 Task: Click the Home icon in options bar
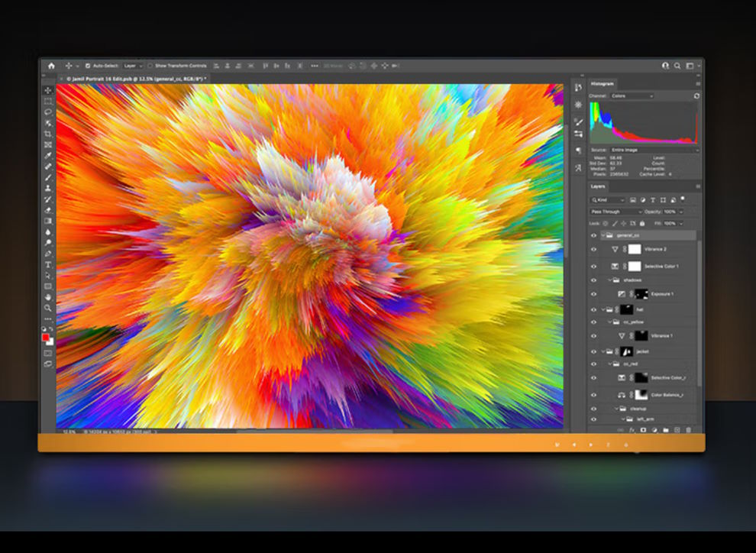click(51, 66)
